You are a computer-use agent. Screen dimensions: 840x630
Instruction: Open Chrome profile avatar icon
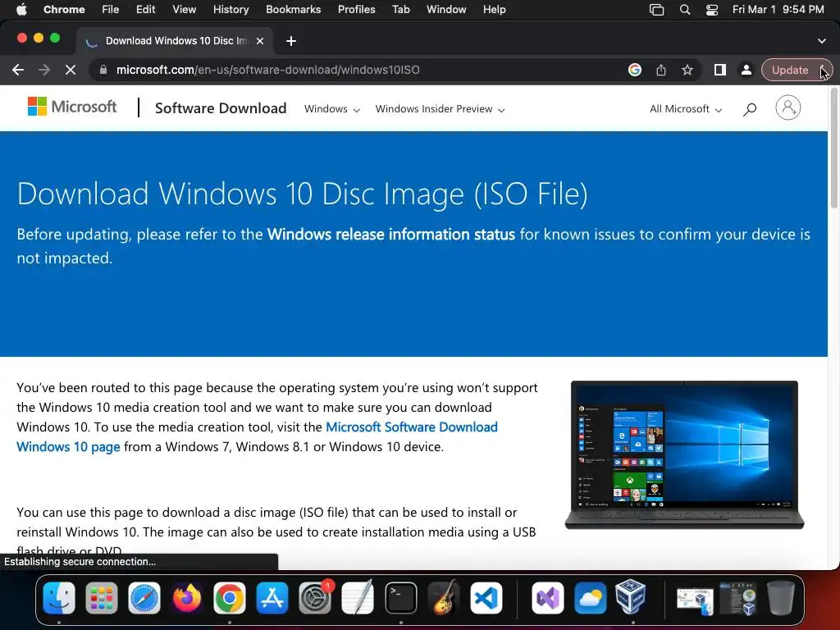click(x=746, y=71)
